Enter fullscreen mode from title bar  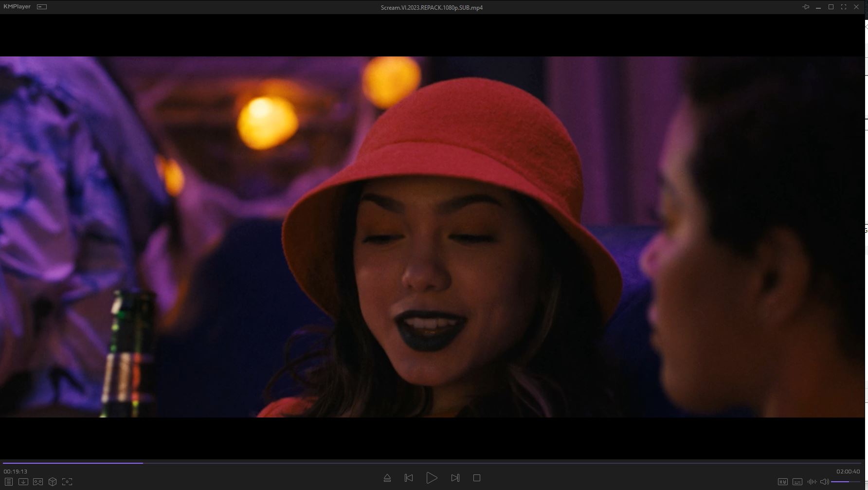844,7
